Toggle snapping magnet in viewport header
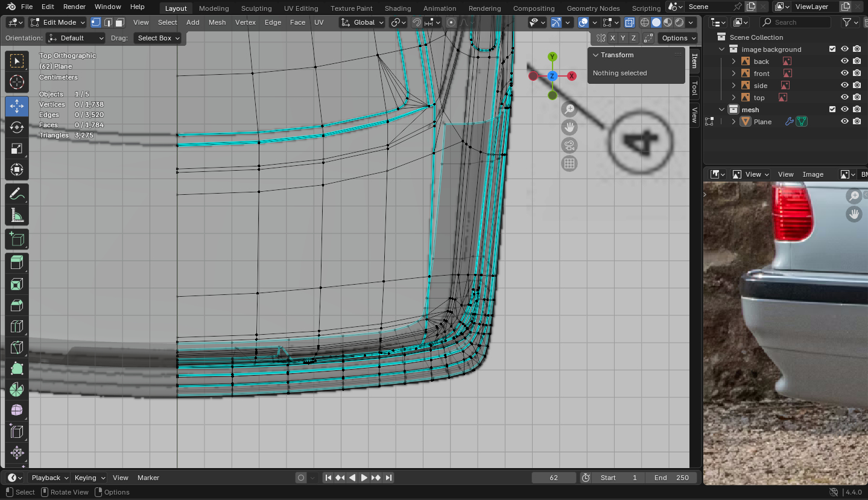Image resolution: width=868 pixels, height=500 pixels. [x=417, y=22]
